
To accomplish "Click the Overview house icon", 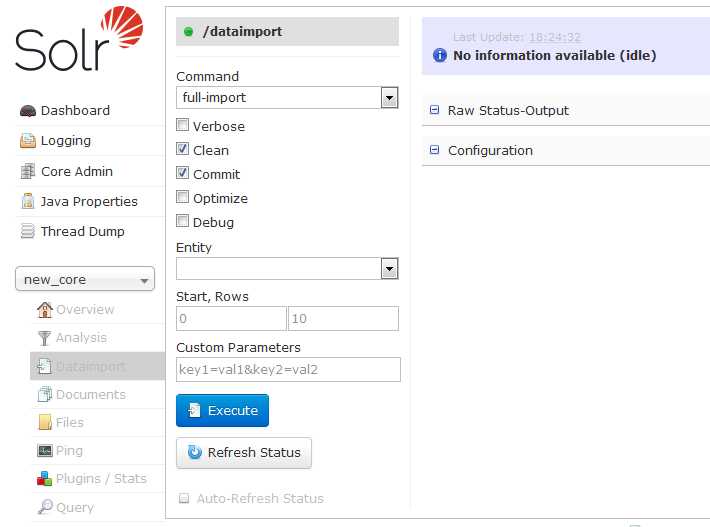I will click(x=44, y=310).
